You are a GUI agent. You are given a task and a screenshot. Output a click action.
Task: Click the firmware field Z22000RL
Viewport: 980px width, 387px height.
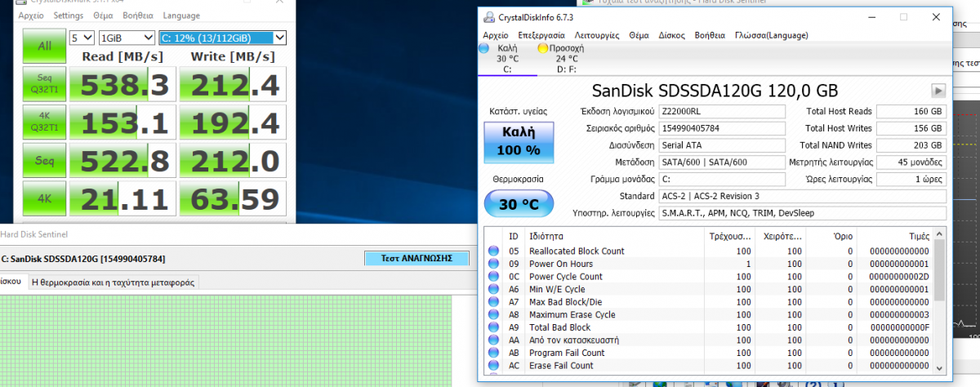(x=721, y=111)
